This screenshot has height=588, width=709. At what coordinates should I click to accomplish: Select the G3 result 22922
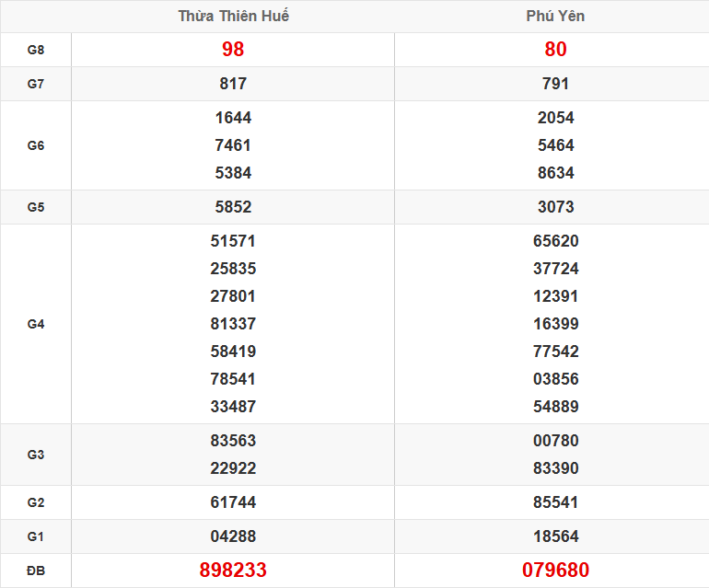click(233, 468)
